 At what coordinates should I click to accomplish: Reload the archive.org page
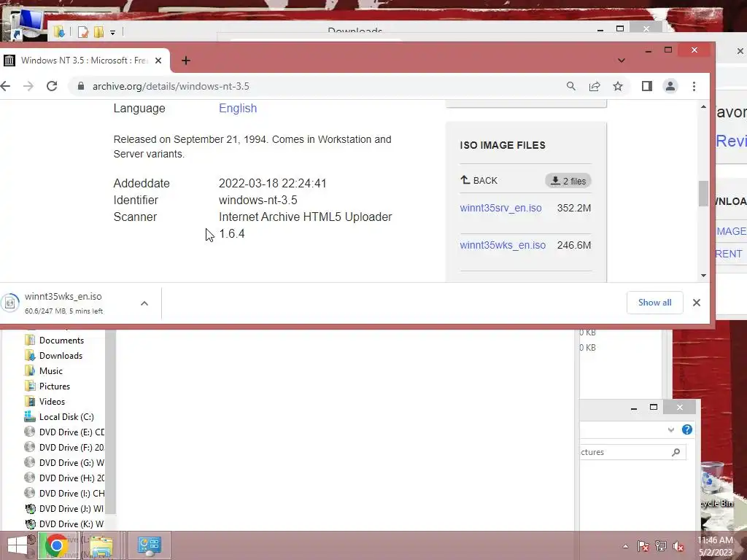pos(52,86)
